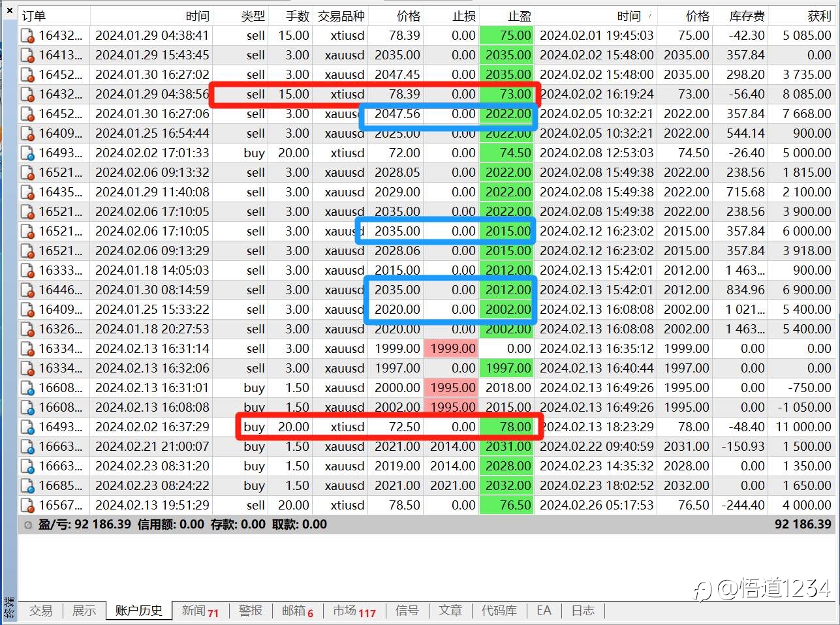Click the swap value -244.40
This screenshot has width=840, height=625.
[743, 506]
